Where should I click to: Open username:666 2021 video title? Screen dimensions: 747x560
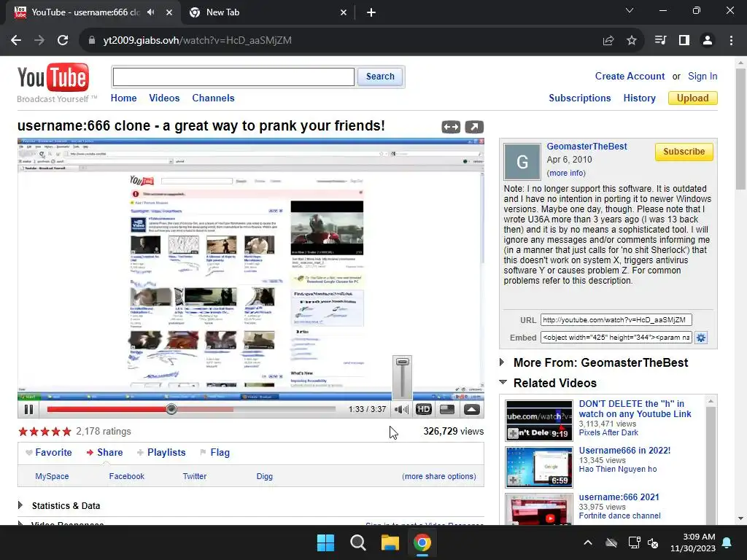pos(619,497)
